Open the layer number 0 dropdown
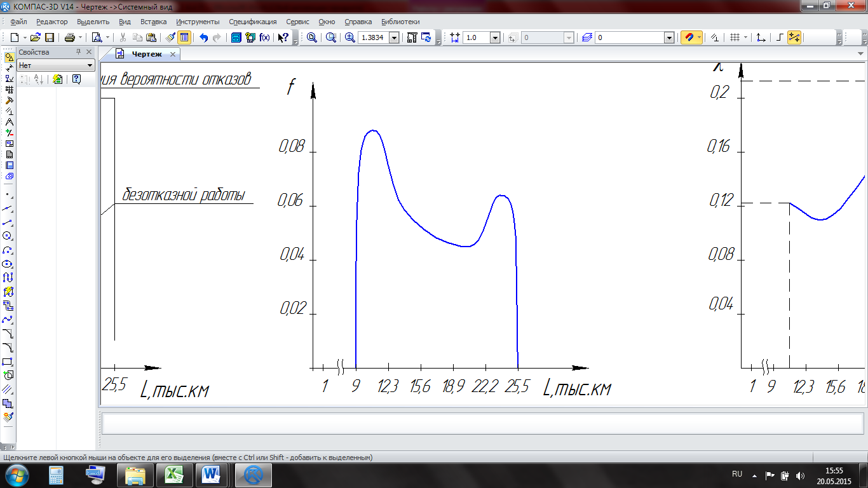 [668, 37]
